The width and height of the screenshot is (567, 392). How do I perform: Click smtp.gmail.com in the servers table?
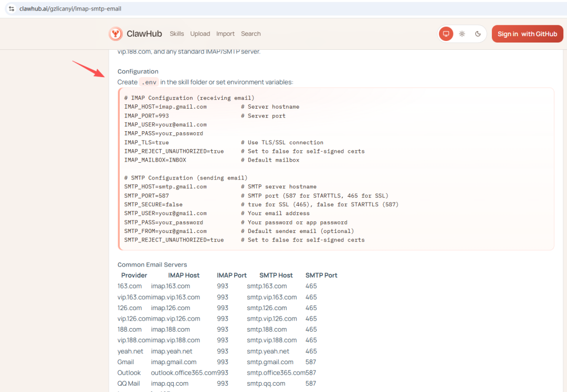coord(270,362)
